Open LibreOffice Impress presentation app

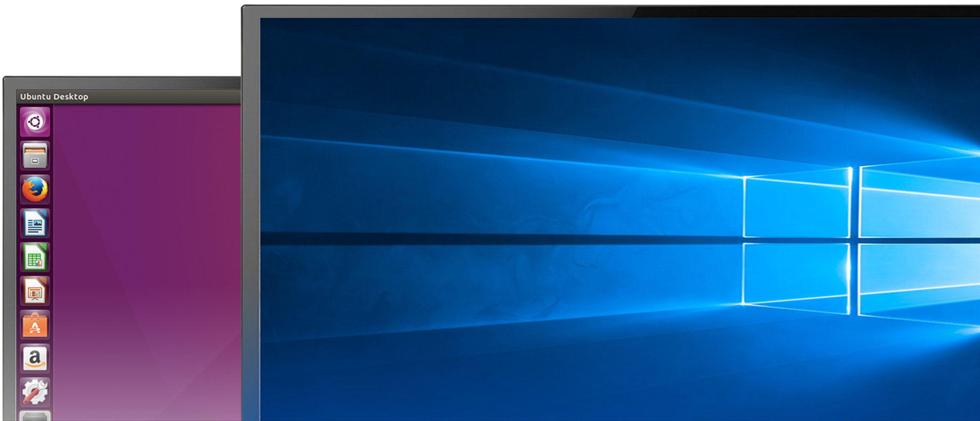pos(35,292)
